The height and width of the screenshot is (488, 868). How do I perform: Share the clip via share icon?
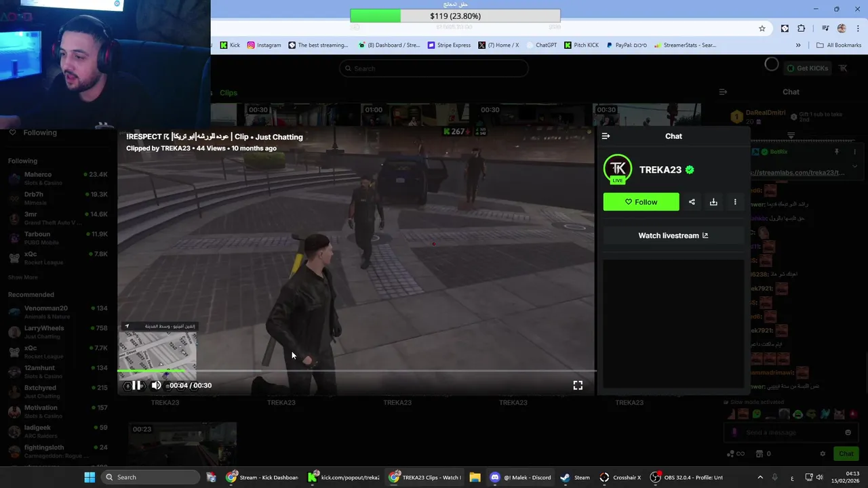coord(692,202)
